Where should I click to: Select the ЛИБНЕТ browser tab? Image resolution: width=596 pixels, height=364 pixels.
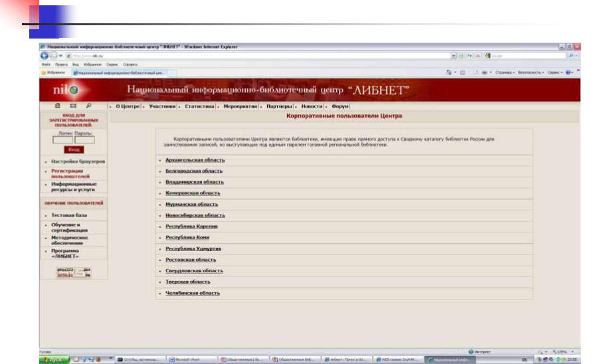tap(118, 72)
